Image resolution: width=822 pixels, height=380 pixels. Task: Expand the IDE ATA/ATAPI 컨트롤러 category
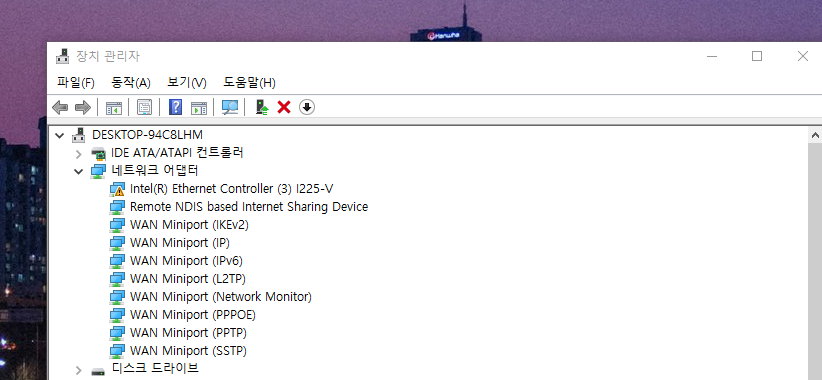click(79, 154)
